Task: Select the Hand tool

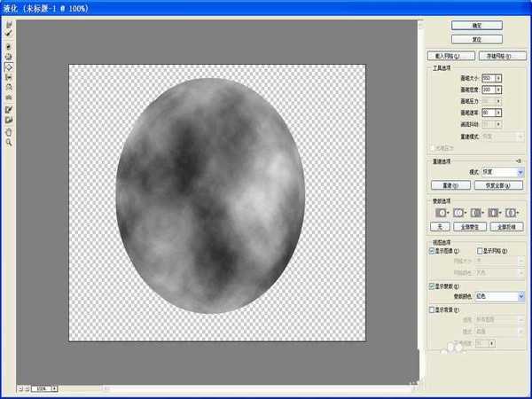Action: pos(9,131)
